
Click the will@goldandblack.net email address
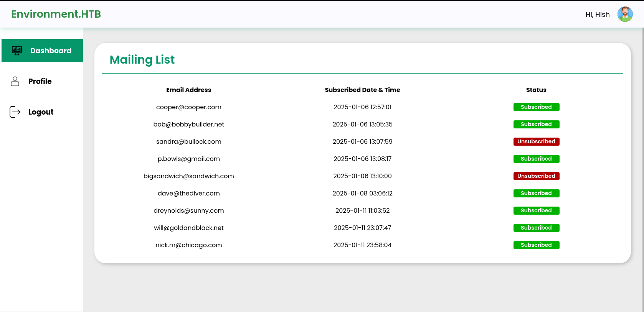pyautogui.click(x=189, y=228)
